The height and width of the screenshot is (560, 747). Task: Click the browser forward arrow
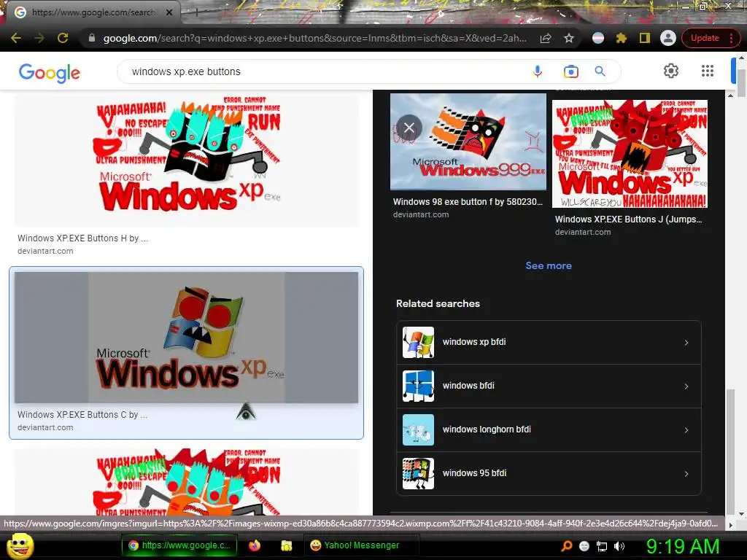(x=39, y=38)
